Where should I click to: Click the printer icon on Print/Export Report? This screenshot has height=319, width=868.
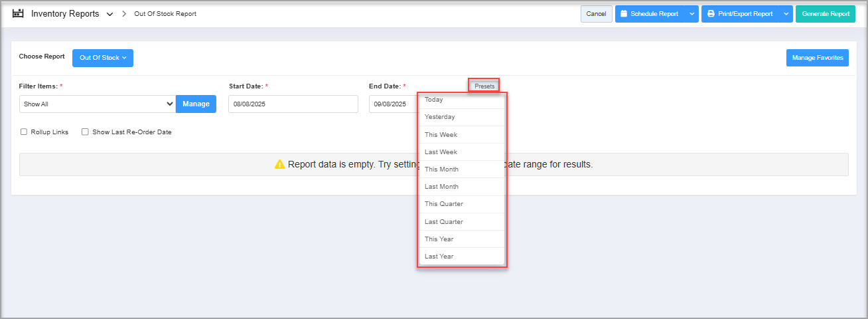[711, 14]
